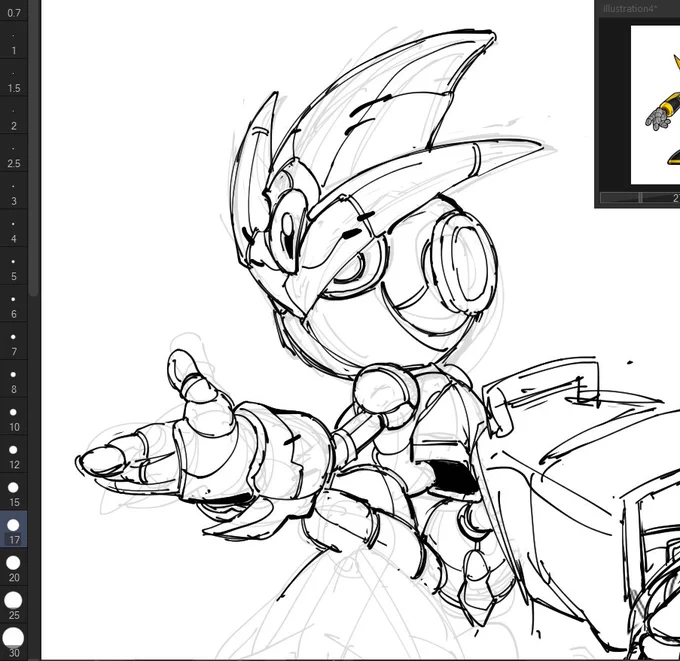The width and height of the screenshot is (680, 661).
Task: Select brush size 2 preset
Action: [x=13, y=115]
